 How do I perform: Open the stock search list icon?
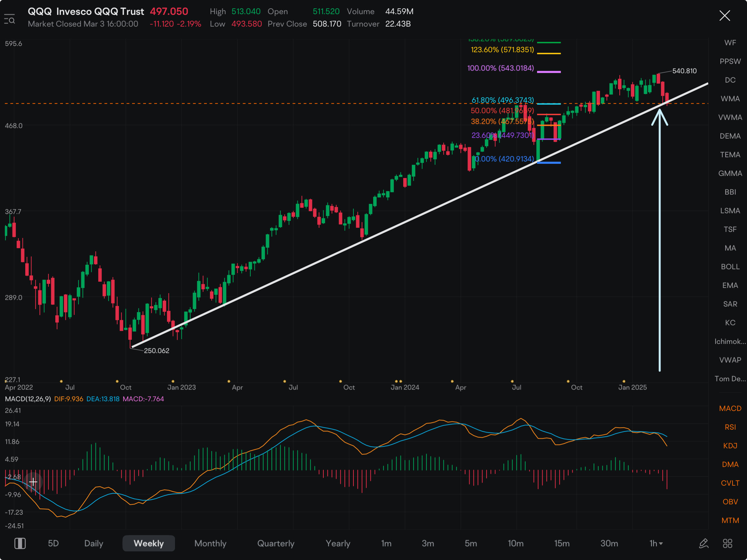[9, 19]
